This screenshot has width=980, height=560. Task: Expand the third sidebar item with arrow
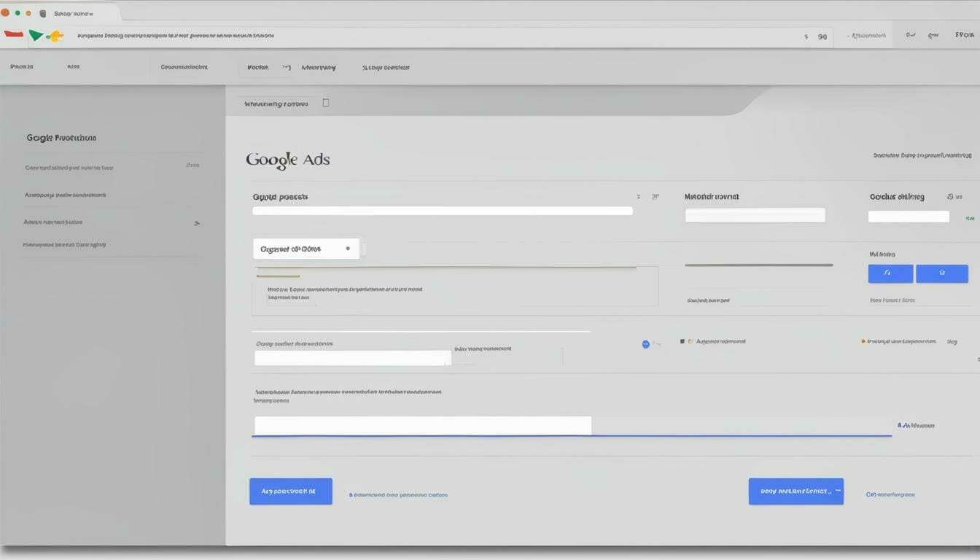196,223
